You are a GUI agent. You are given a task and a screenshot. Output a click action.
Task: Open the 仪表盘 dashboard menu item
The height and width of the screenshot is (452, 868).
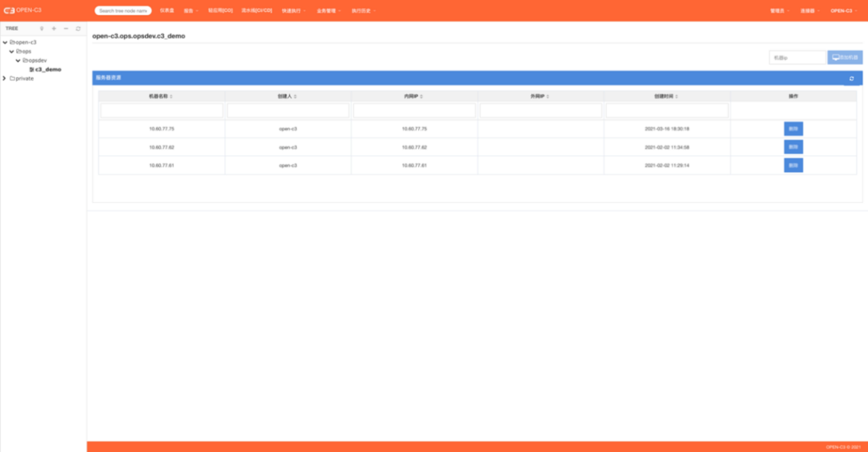(x=167, y=11)
